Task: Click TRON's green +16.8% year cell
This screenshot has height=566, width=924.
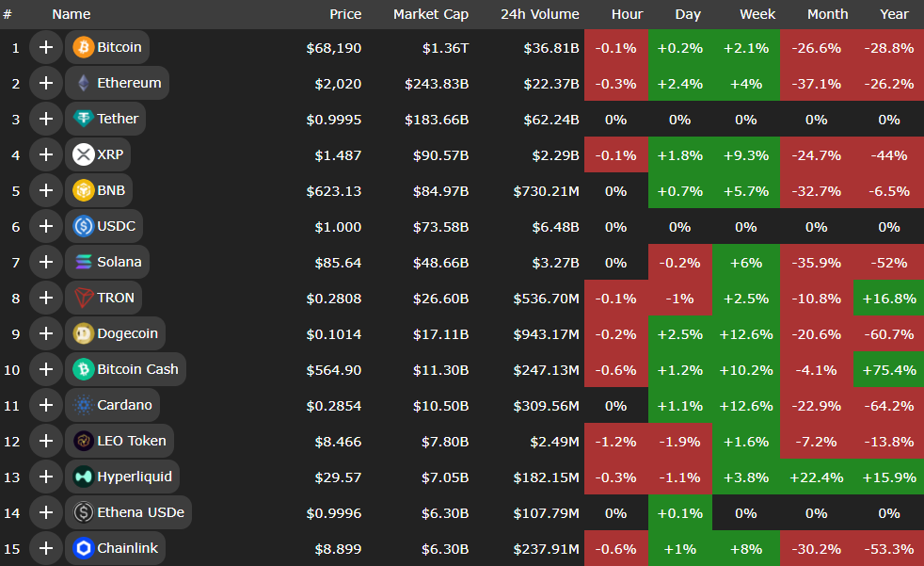Action: [x=888, y=298]
